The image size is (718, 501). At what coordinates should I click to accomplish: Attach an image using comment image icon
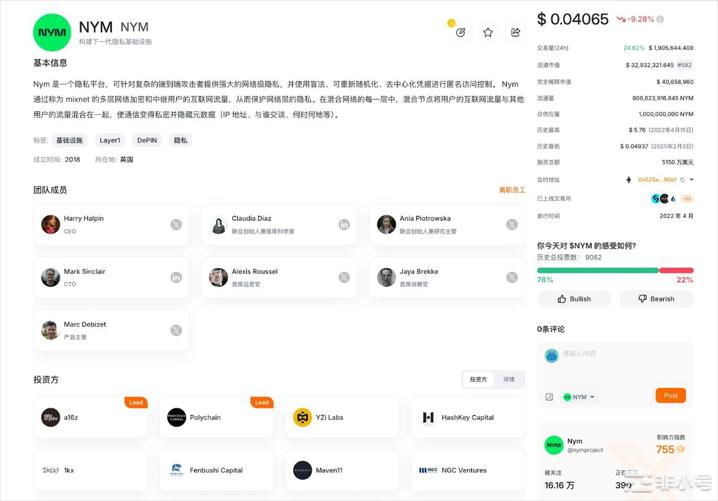pyautogui.click(x=549, y=397)
